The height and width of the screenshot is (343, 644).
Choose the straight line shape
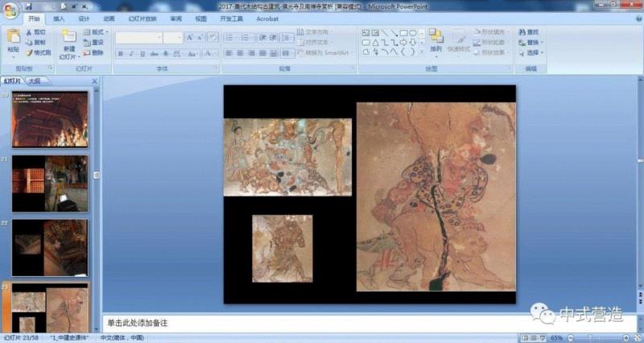(x=385, y=33)
